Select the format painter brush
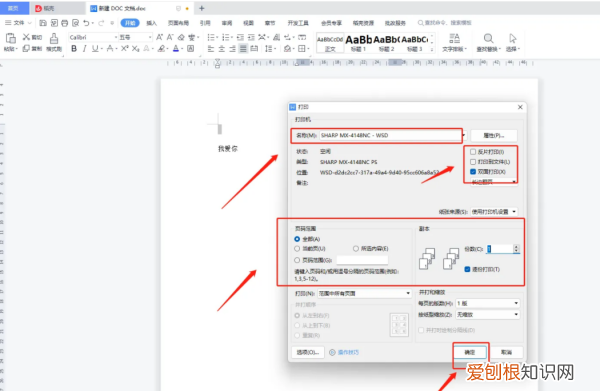This screenshot has width=600, height=391. [x=54, y=39]
